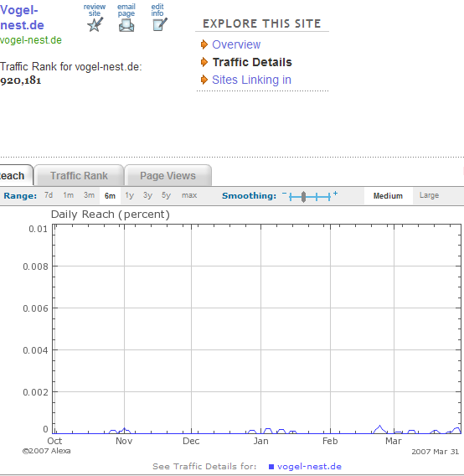The height and width of the screenshot is (476, 464).
Task: Click the Traffic Details heading
Action: (252, 62)
